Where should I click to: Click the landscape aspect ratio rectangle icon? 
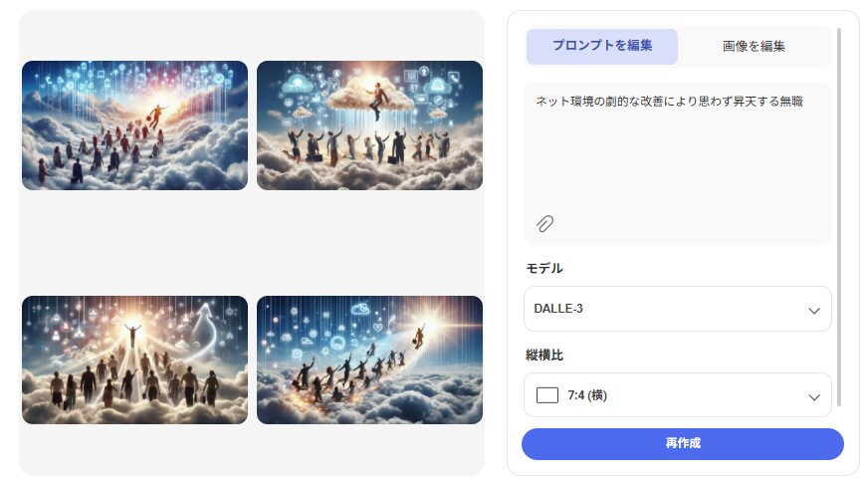point(546,395)
